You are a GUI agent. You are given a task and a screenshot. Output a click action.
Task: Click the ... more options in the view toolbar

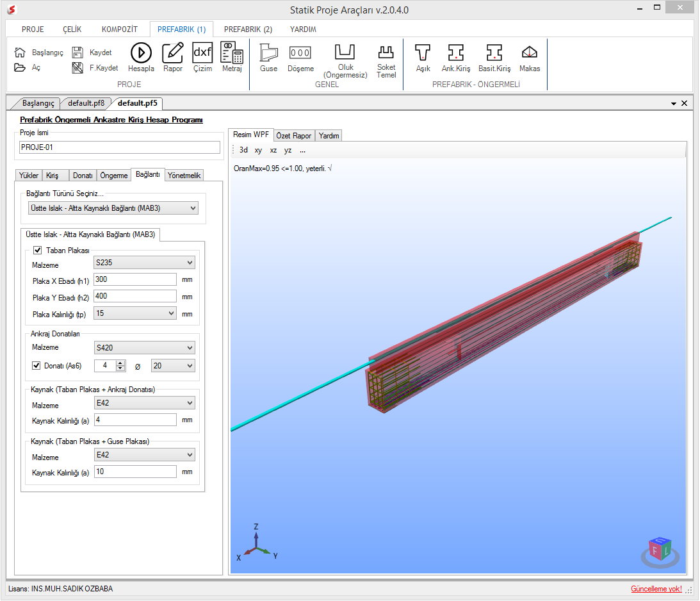[303, 150]
